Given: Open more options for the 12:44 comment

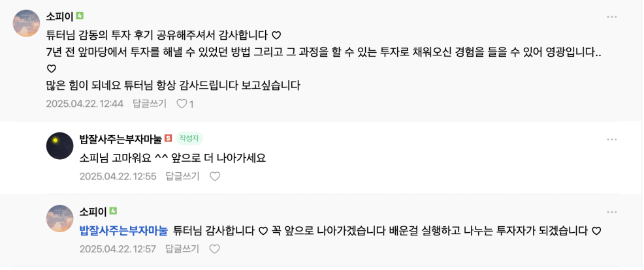Looking at the screenshot, I should 611,17.
